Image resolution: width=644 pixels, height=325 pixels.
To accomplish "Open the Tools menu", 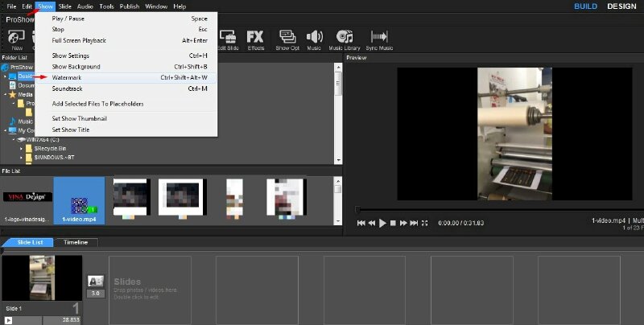I will pos(107,6).
